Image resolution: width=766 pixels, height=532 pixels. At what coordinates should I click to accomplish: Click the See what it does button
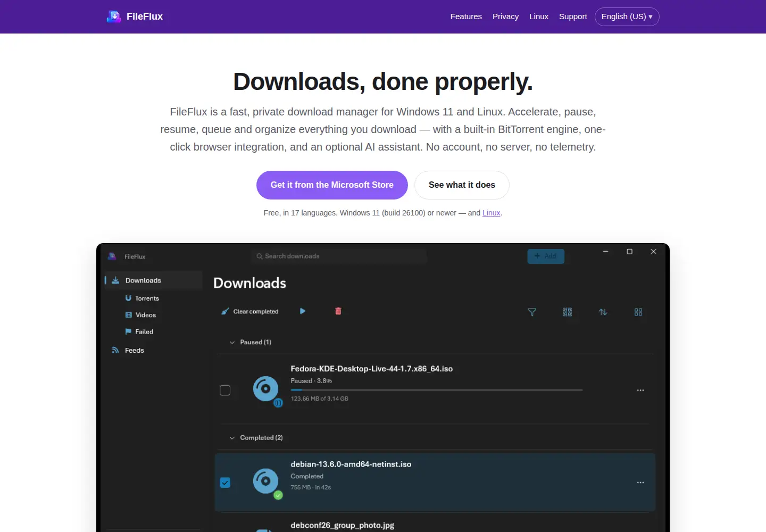462,185
